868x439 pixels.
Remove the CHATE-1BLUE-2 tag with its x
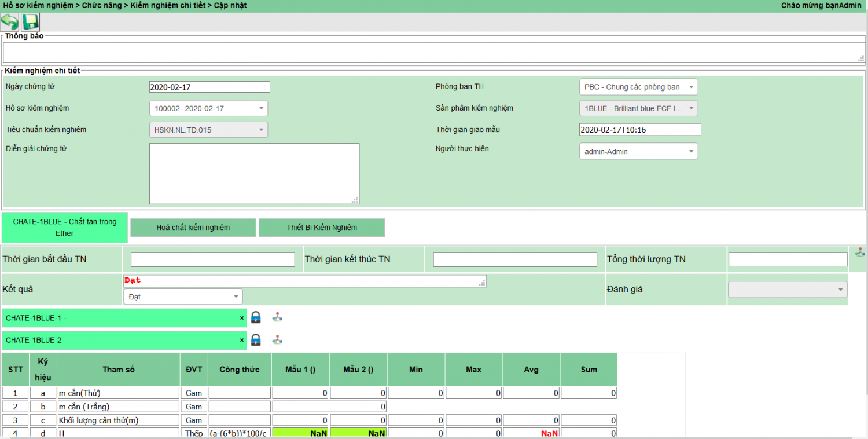[242, 341]
